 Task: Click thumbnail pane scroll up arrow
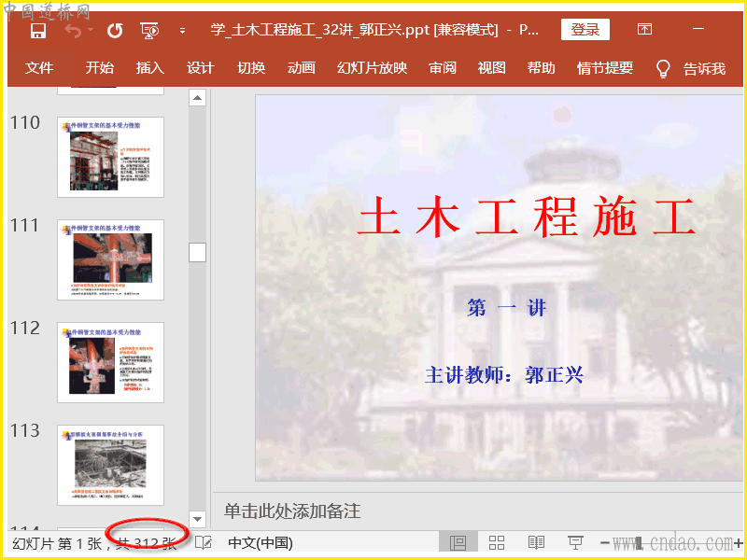pos(197,98)
